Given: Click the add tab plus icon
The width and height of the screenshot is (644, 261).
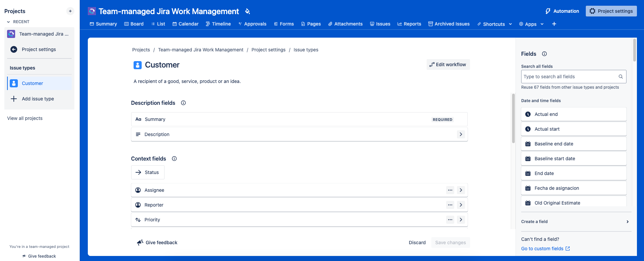Looking at the screenshot, I should click(x=554, y=24).
